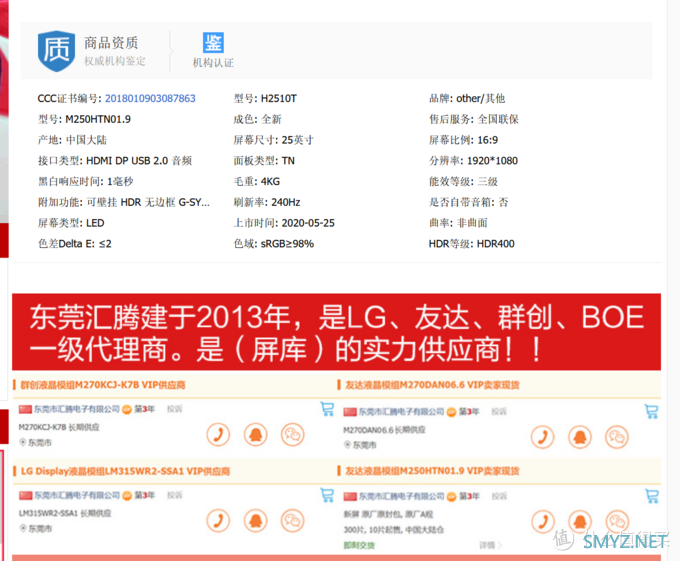Image resolution: width=680 pixels, height=561 pixels.
Task: Open WeChat icon for LM315WR2-SSA1 listing
Action: [x=293, y=520]
